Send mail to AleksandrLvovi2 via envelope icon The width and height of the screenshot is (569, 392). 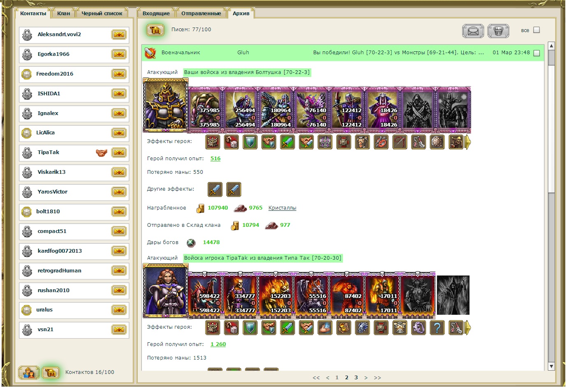pos(119,35)
